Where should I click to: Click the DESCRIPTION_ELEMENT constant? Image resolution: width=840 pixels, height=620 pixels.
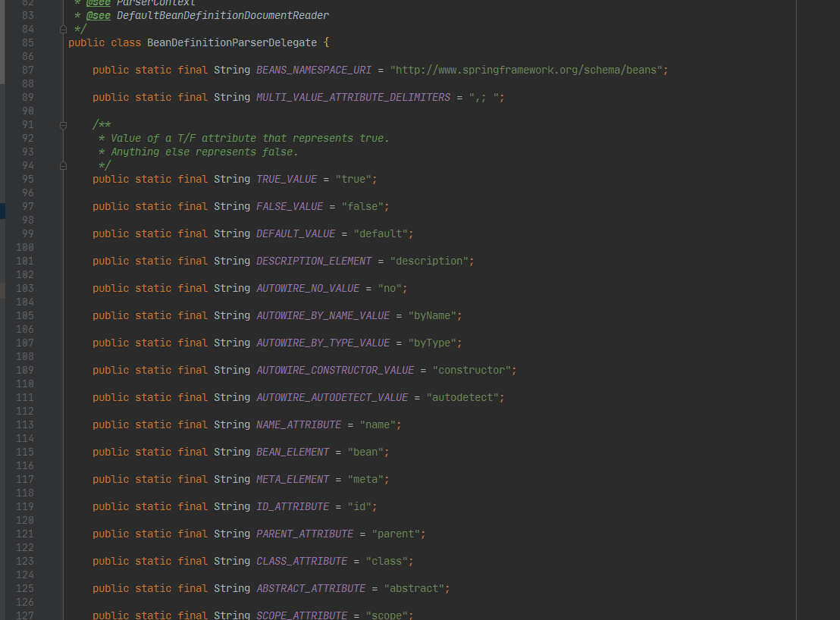pos(314,261)
